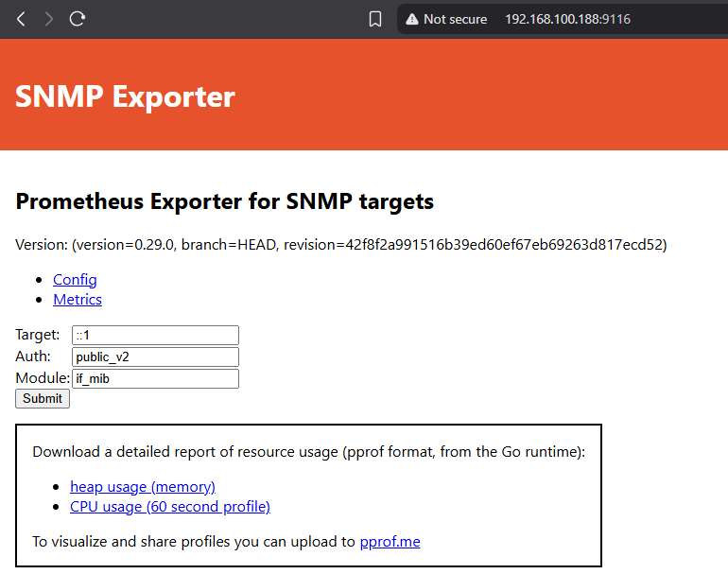Open the pprof.me link
Screen dimensions: 728x574
[x=390, y=542]
